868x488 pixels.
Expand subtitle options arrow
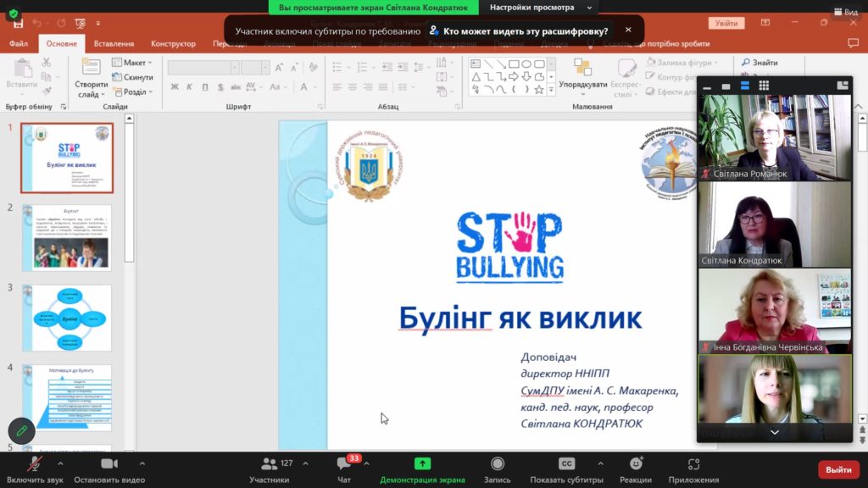pyautogui.click(x=601, y=463)
